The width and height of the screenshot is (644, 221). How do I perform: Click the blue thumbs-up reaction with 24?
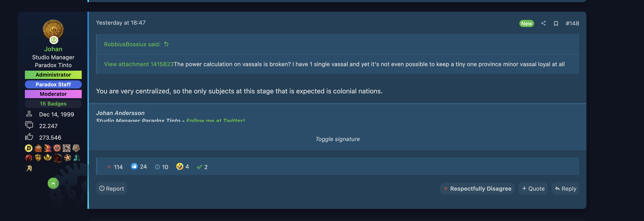[139, 166]
